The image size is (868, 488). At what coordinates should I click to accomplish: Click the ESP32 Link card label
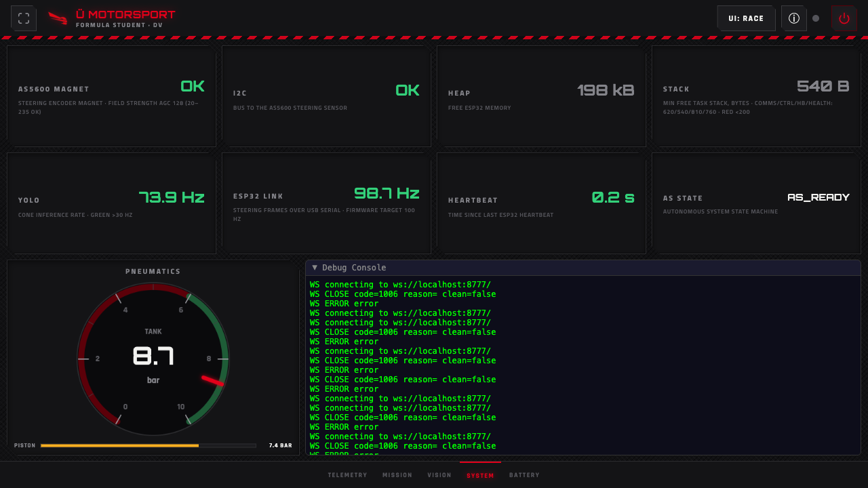coord(258,197)
